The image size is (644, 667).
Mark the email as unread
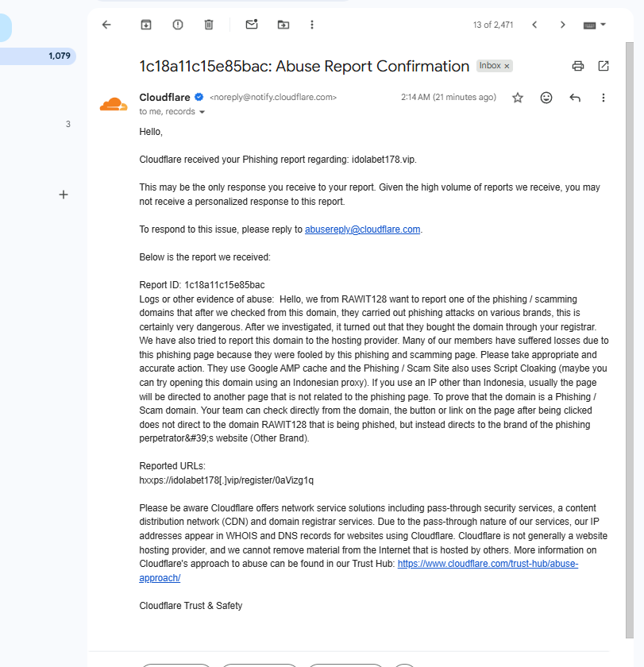[x=252, y=25]
